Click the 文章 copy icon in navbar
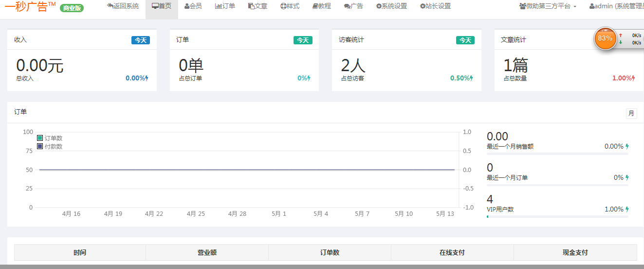 tap(251, 6)
